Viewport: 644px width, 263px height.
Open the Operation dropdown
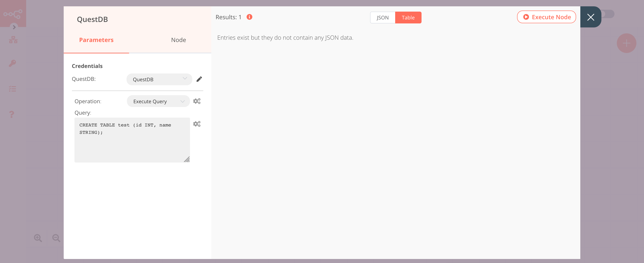point(158,101)
